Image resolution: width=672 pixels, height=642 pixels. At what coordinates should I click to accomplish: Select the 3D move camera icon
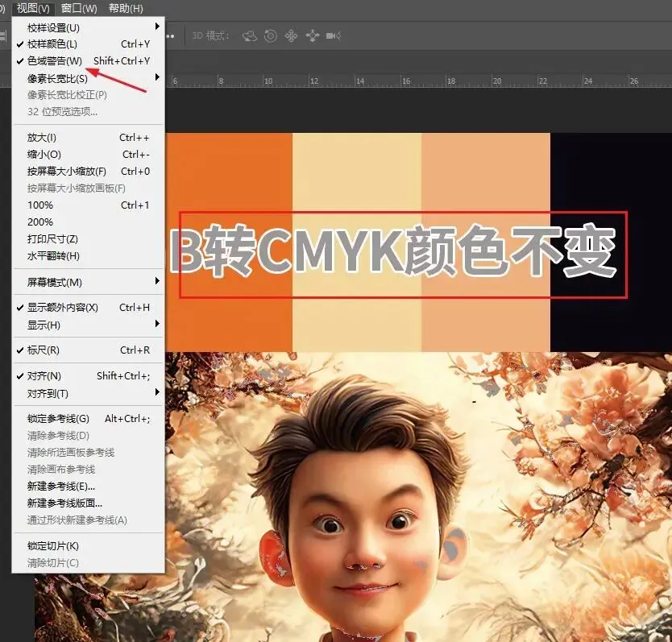pos(332,35)
